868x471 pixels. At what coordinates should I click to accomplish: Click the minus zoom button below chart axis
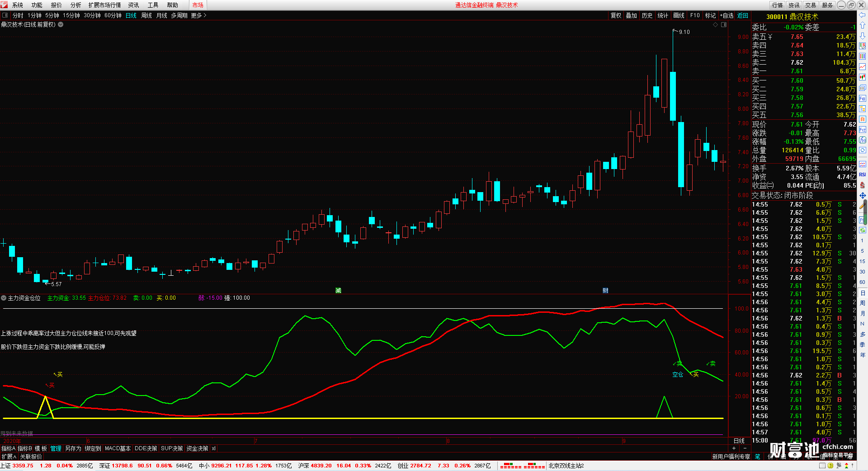click(x=745, y=448)
